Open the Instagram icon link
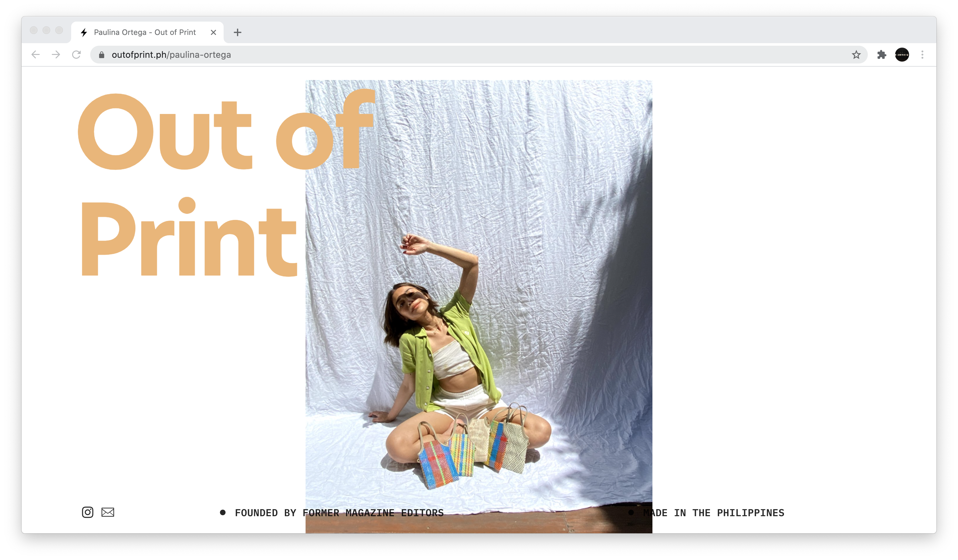The width and height of the screenshot is (958, 560). 87,512
